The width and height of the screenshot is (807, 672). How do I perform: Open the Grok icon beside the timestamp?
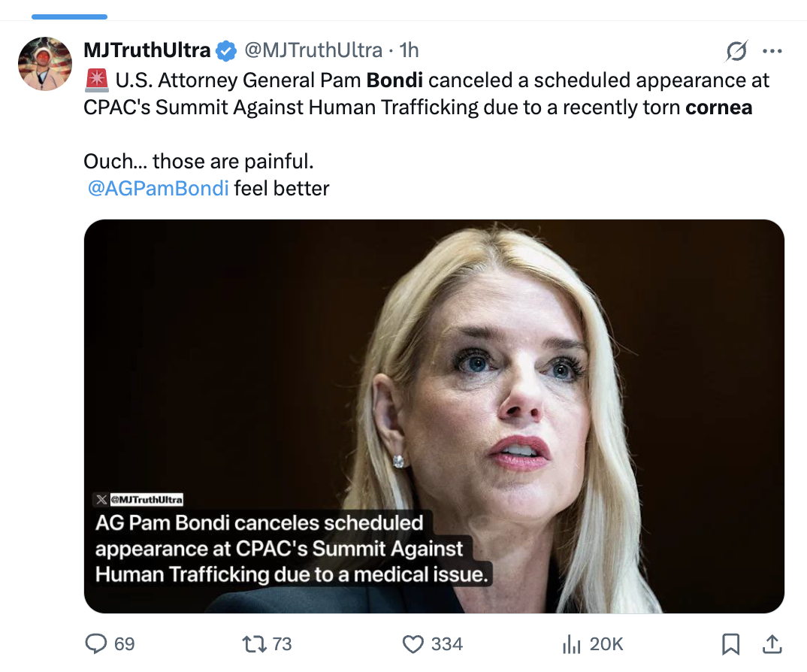pyautogui.click(x=736, y=51)
